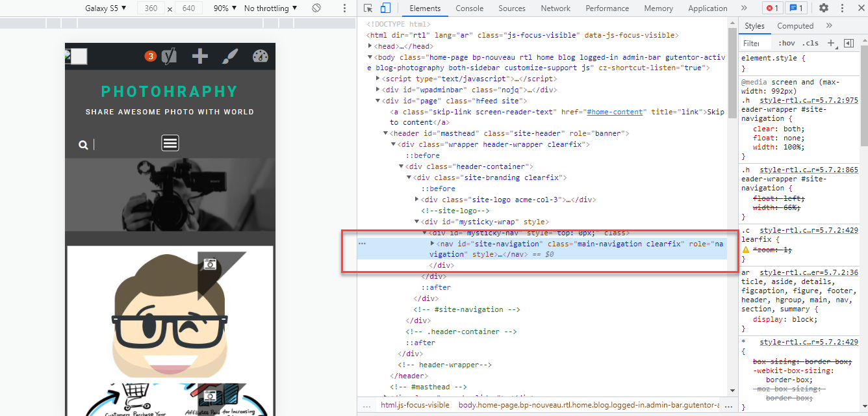Toggle the computed styles sidebar pane
This screenshot has width=868, height=416.
pos(849,43)
